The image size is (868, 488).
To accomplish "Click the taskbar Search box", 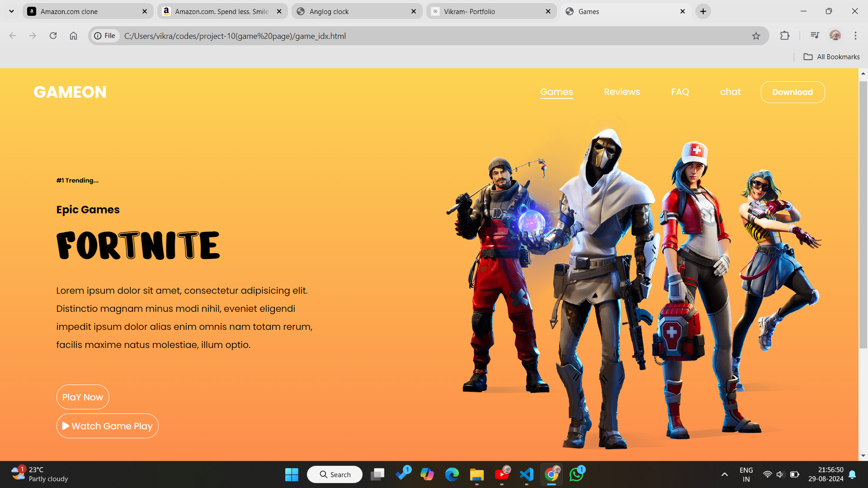I will coord(335,474).
